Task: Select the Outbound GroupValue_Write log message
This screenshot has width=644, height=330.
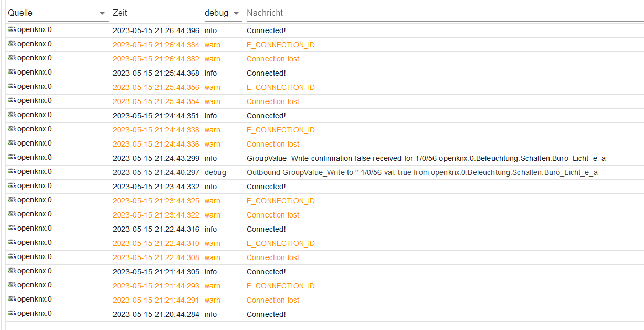Action: click(x=422, y=172)
